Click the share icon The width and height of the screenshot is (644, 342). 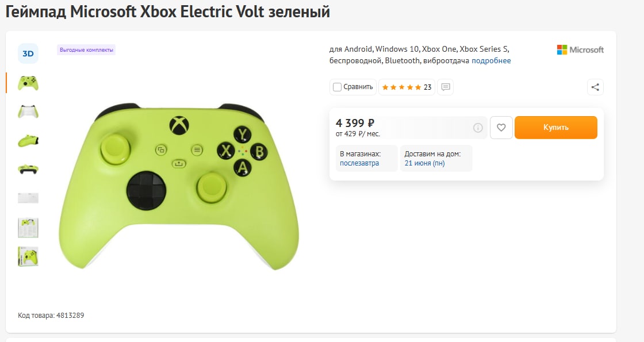(595, 87)
